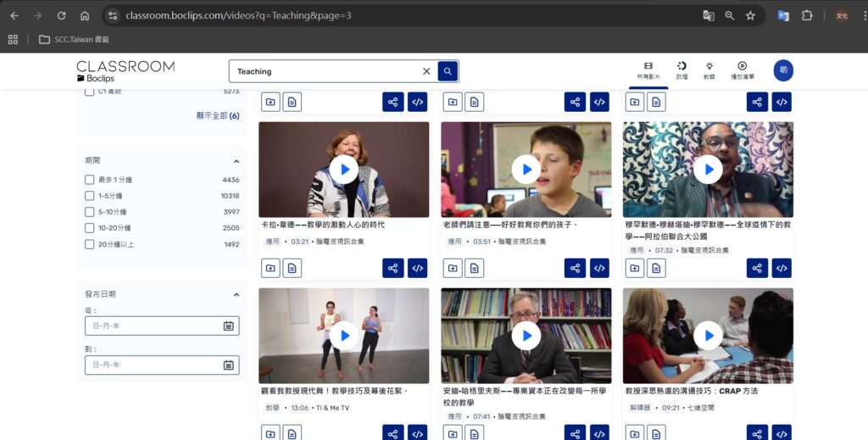
Task: Collapse the 發布日期 filter section
Action: click(x=236, y=294)
